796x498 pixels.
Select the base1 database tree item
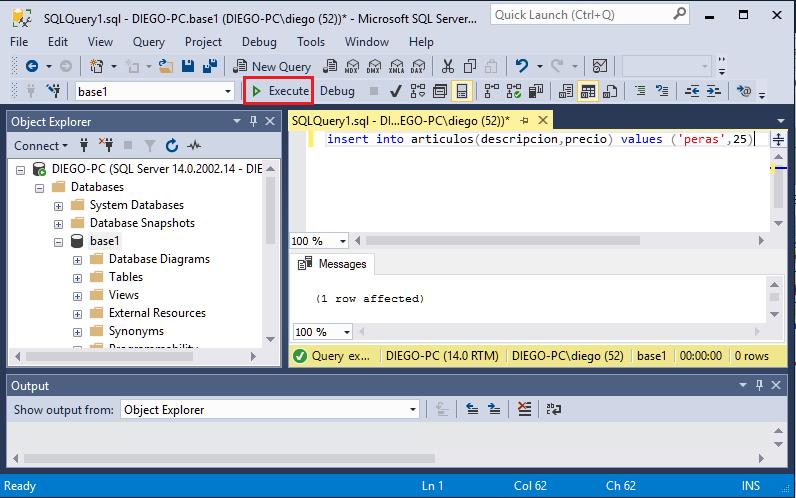tap(105, 241)
